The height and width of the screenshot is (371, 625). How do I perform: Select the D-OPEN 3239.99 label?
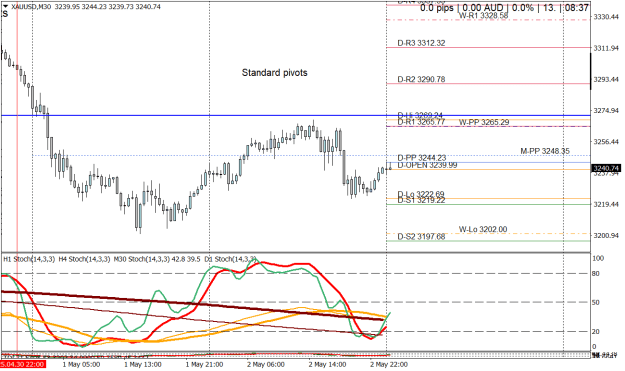tap(427, 165)
